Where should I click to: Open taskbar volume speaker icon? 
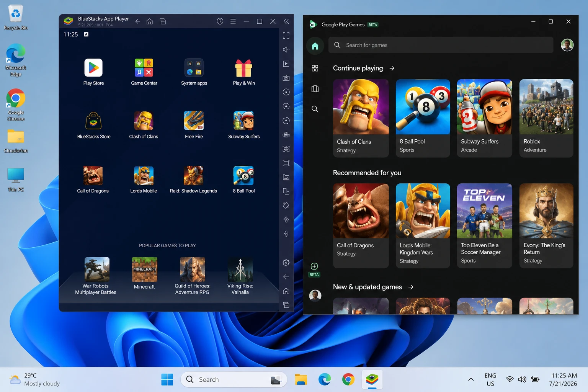(x=522, y=379)
